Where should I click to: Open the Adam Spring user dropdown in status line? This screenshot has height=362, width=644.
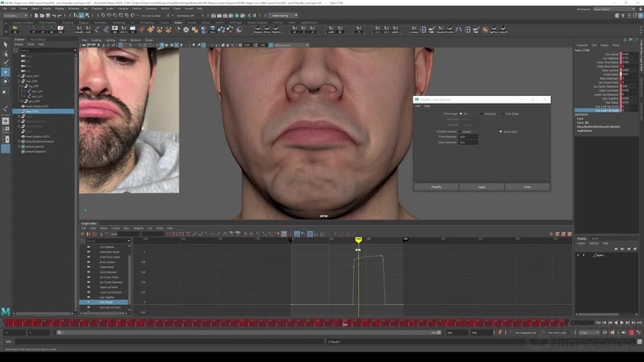[x=283, y=16]
